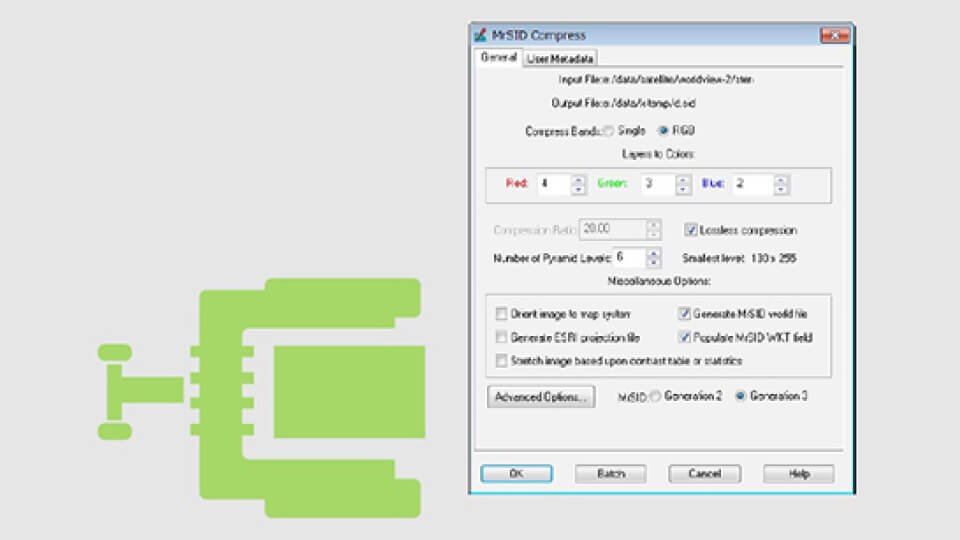Toggle Populate MrSID WKT field checkbox
The image size is (960, 540).
click(684, 337)
